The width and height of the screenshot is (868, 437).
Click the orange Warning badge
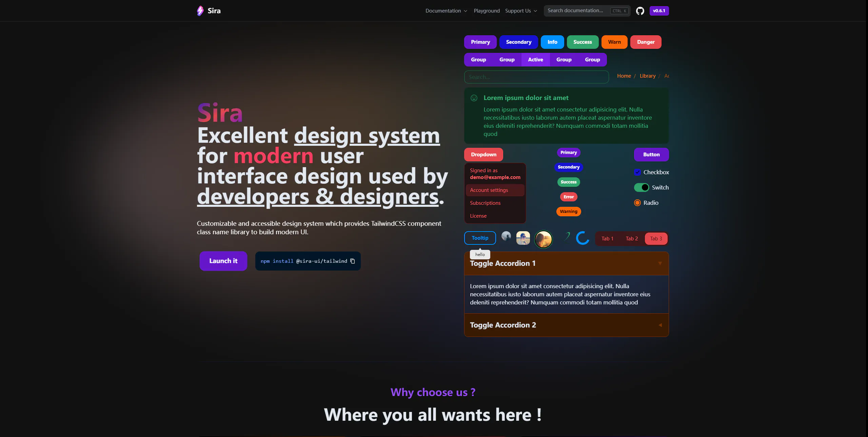pos(569,212)
